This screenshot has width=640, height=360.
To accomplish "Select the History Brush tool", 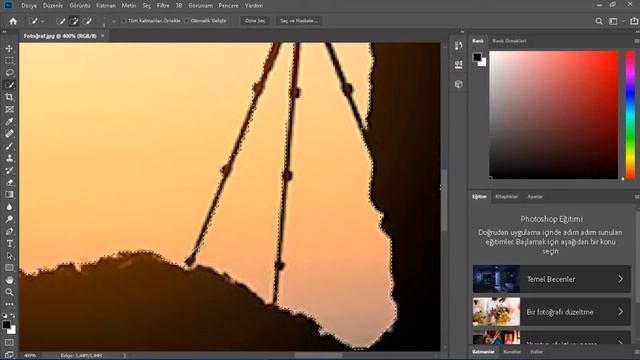I will point(9,171).
